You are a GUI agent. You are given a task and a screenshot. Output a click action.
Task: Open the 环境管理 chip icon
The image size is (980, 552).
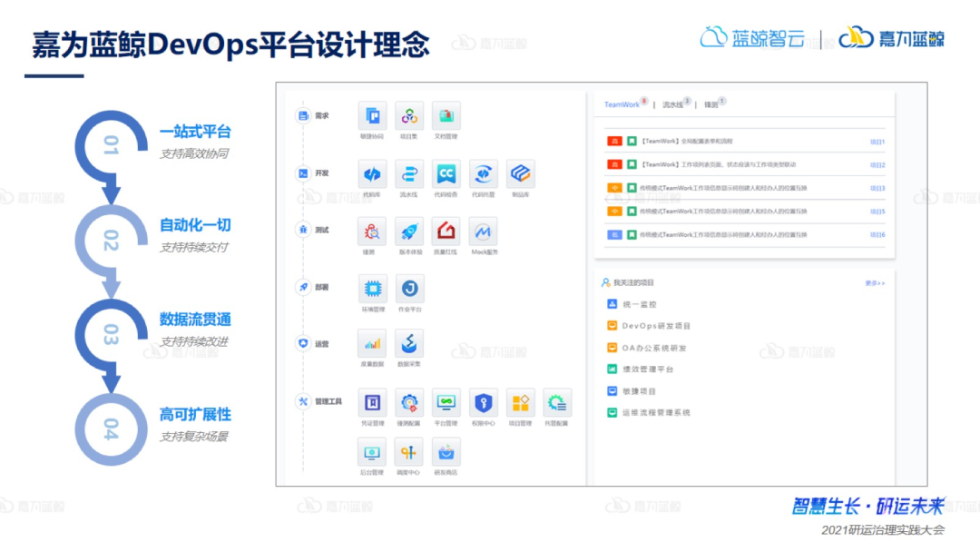point(372,288)
